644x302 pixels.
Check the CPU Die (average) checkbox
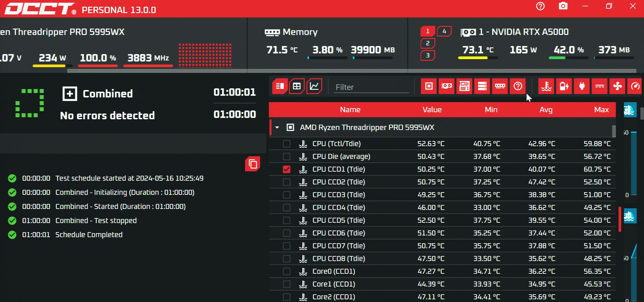click(287, 157)
